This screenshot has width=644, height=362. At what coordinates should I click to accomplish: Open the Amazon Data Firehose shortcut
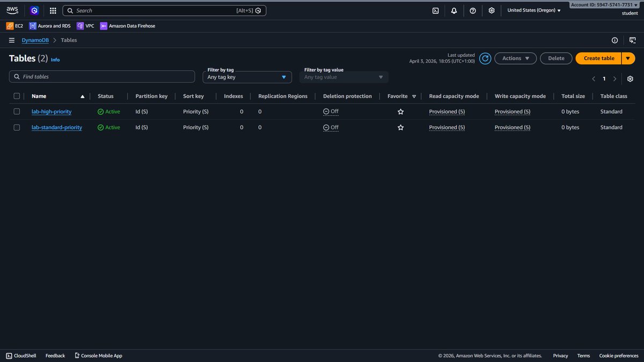click(128, 26)
